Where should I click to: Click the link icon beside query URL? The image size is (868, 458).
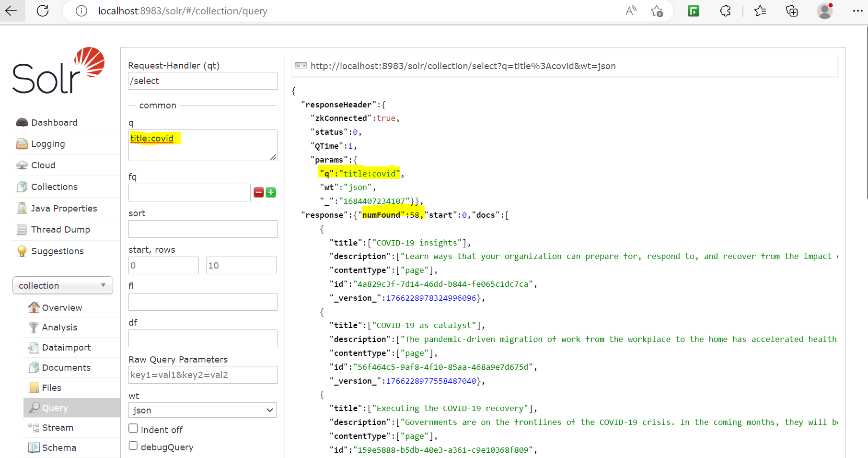[301, 65]
